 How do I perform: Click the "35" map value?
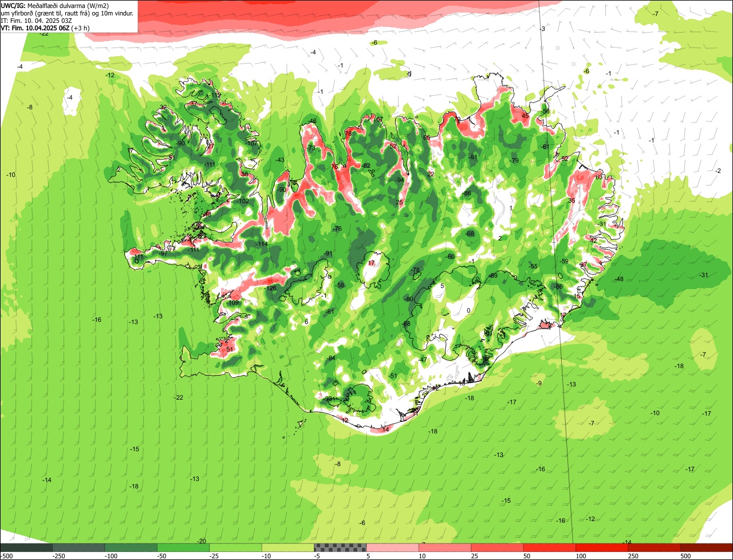point(571,200)
